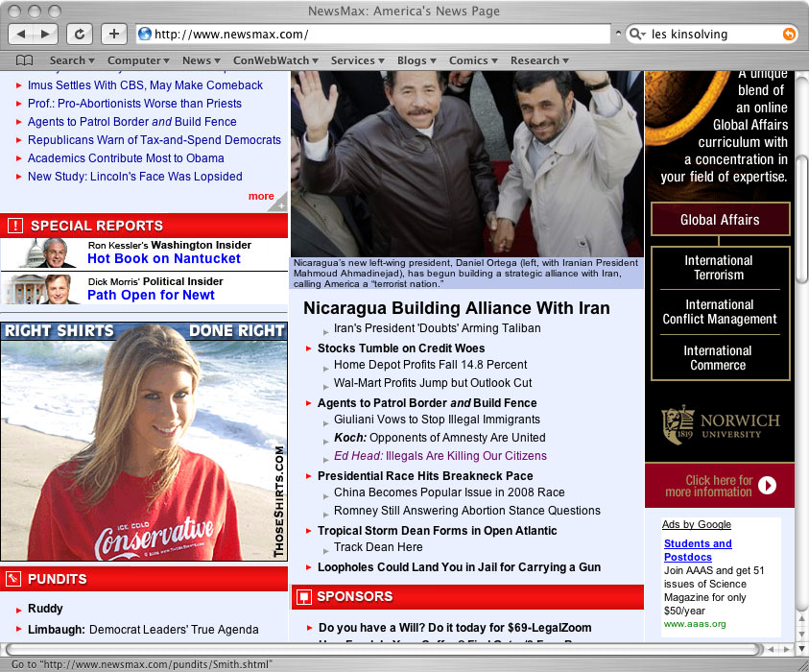Open Giuliani Vows to Stop Illegal Immigrants

437,420
